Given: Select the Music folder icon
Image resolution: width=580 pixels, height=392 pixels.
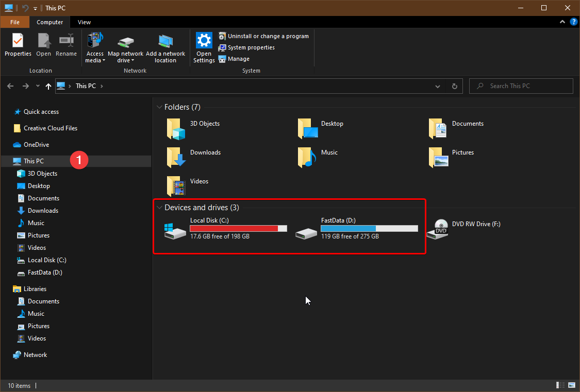Looking at the screenshot, I should (x=307, y=158).
